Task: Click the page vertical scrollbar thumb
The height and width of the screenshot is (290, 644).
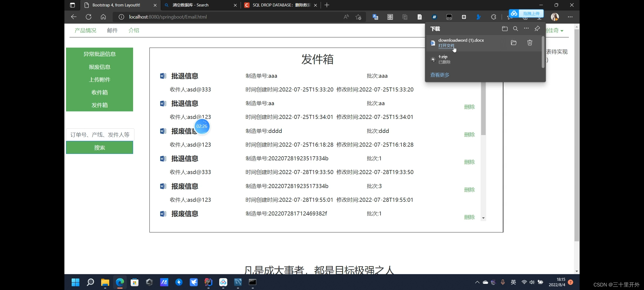Action: point(577,136)
